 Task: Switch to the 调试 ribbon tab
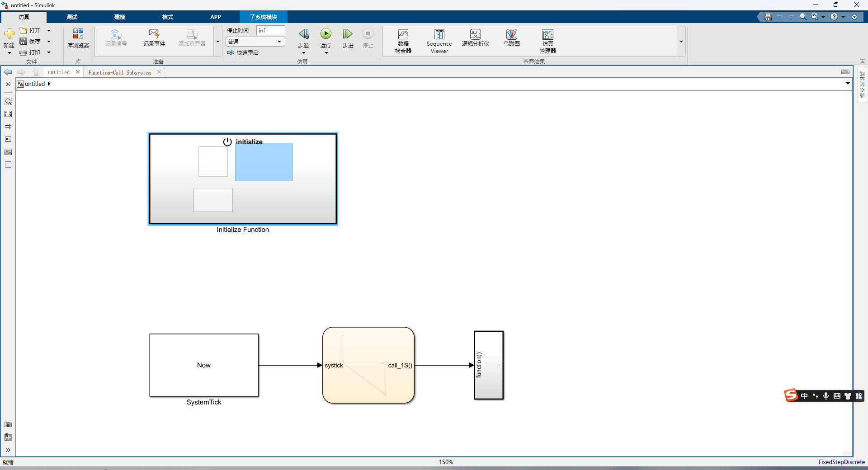(72, 17)
